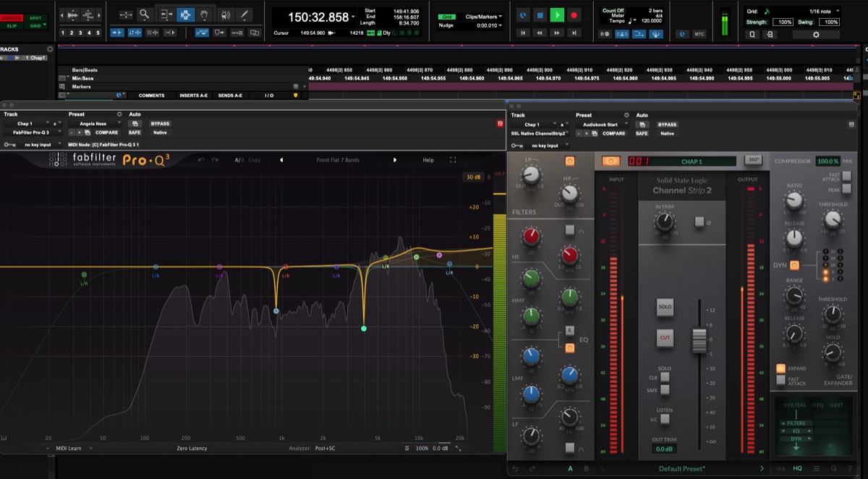The height and width of the screenshot is (479, 868).
Task: Toggle SSL Channel Strip main power button
Action: coord(611,161)
